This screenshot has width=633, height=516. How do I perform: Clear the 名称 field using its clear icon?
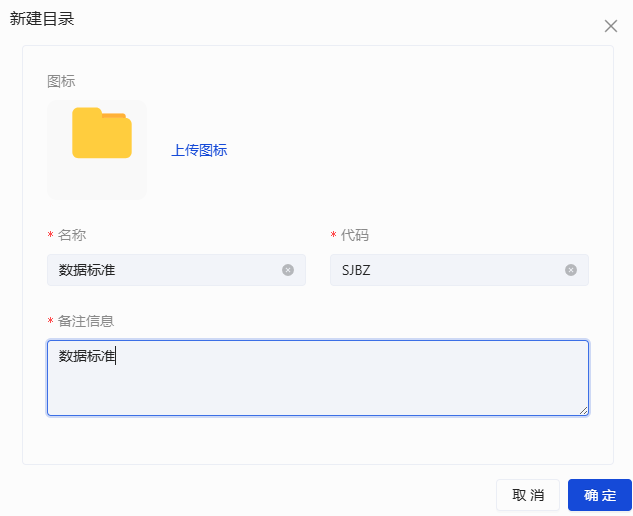288,270
